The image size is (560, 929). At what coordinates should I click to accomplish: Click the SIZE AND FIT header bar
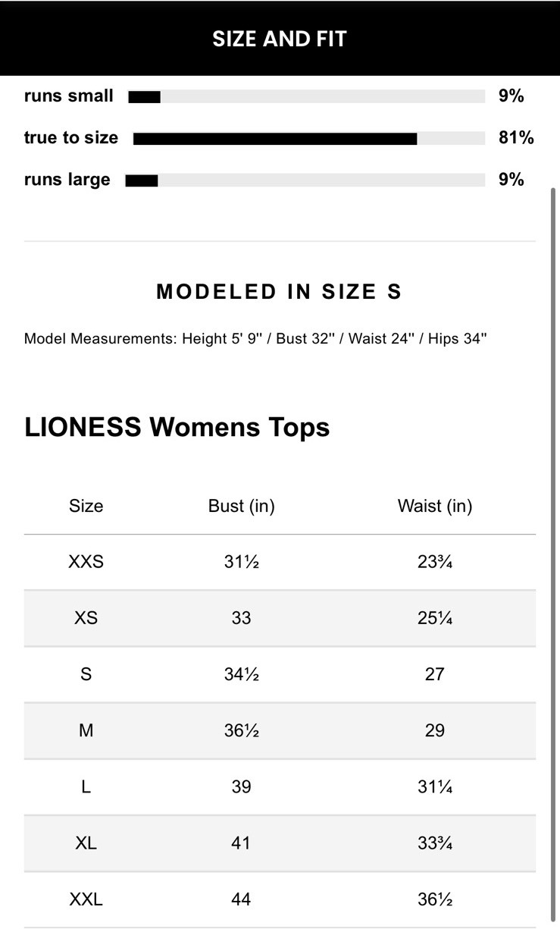point(280,39)
